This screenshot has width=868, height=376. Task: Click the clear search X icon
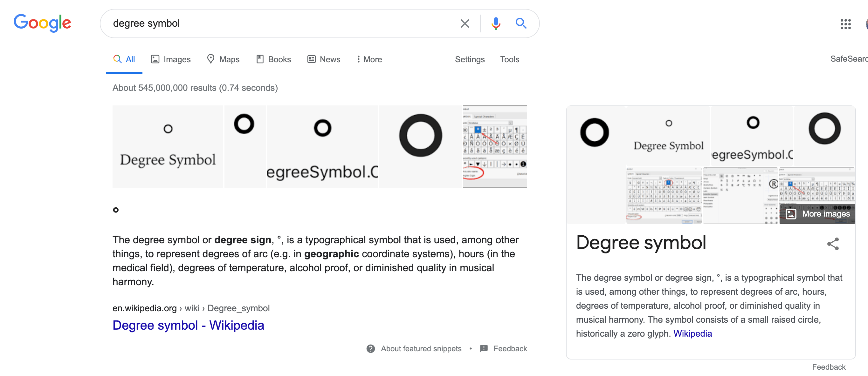465,23
